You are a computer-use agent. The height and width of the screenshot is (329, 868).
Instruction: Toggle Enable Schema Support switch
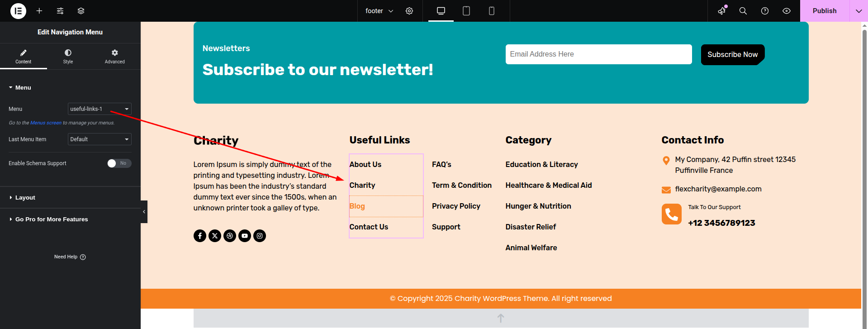[x=119, y=163]
